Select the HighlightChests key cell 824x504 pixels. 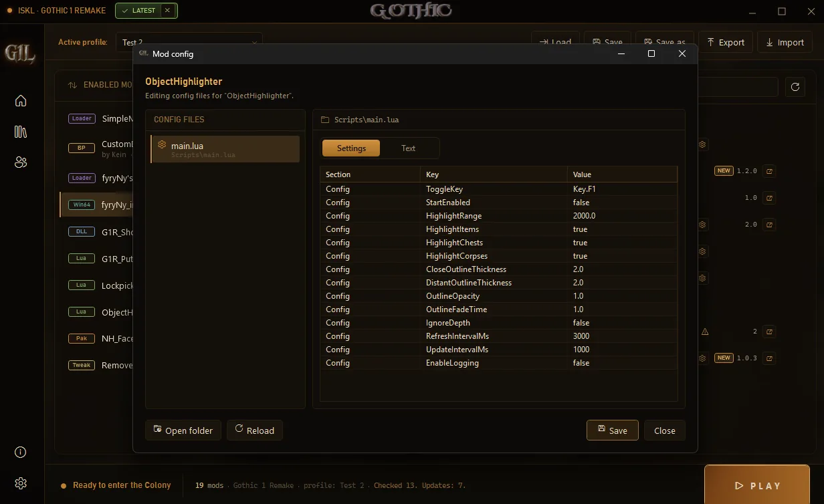[x=494, y=243]
